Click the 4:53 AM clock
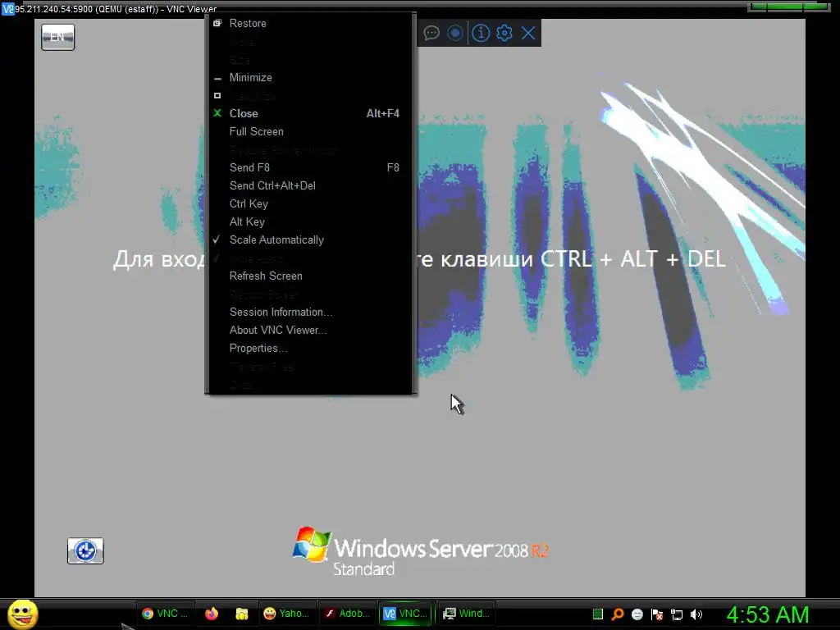 (768, 614)
